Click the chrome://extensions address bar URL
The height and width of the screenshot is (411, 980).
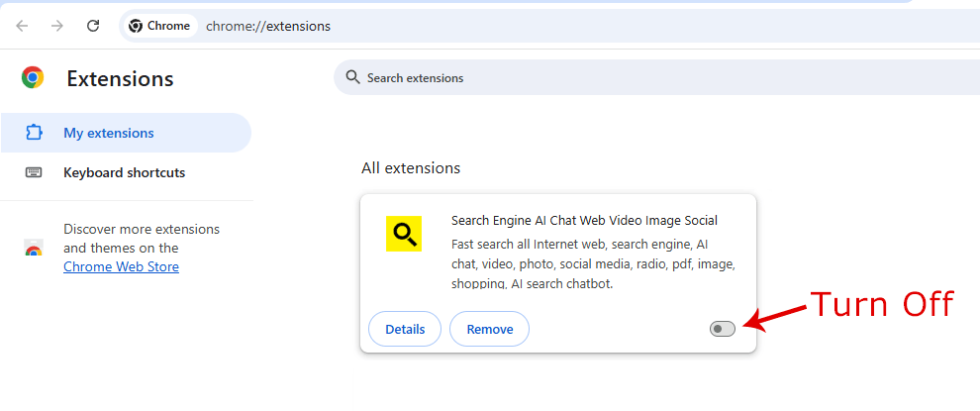268,26
